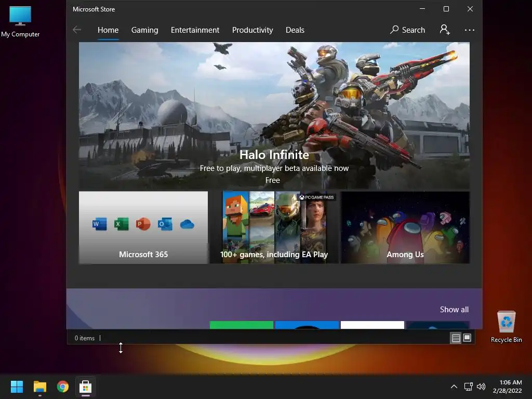Viewport: 532px width, 399px height.
Task: Open the volume speaker tray icon
Action: pyautogui.click(x=481, y=387)
